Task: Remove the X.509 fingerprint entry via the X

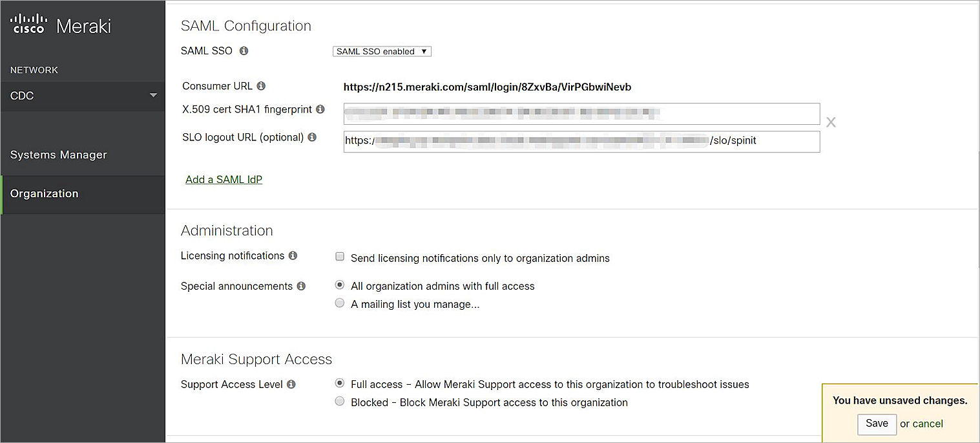Action: click(831, 122)
